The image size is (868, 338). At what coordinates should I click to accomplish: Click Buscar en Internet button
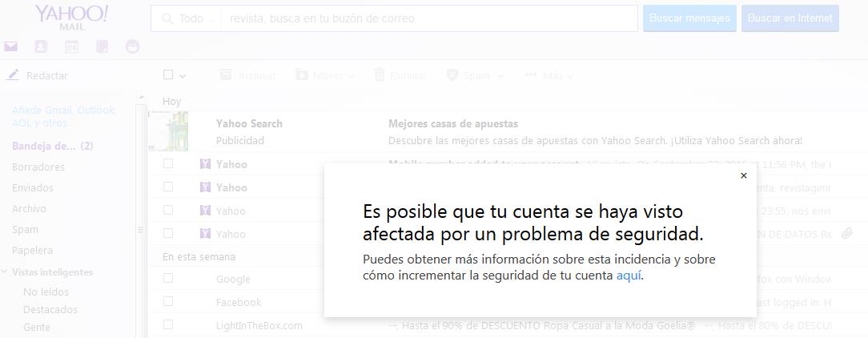point(790,18)
